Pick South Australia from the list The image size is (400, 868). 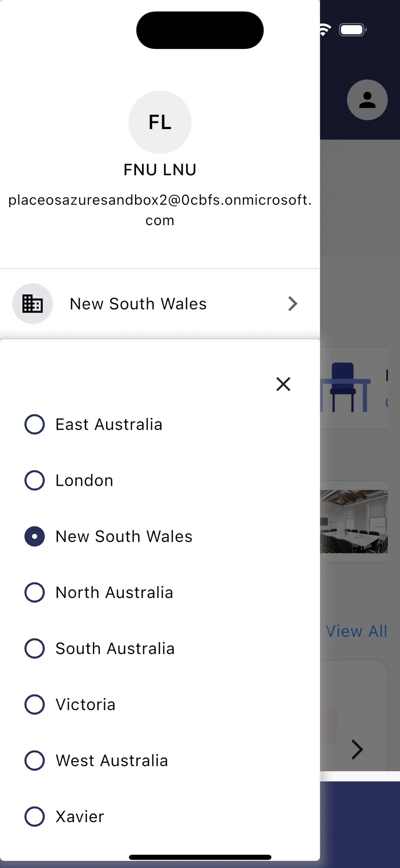[x=35, y=649]
